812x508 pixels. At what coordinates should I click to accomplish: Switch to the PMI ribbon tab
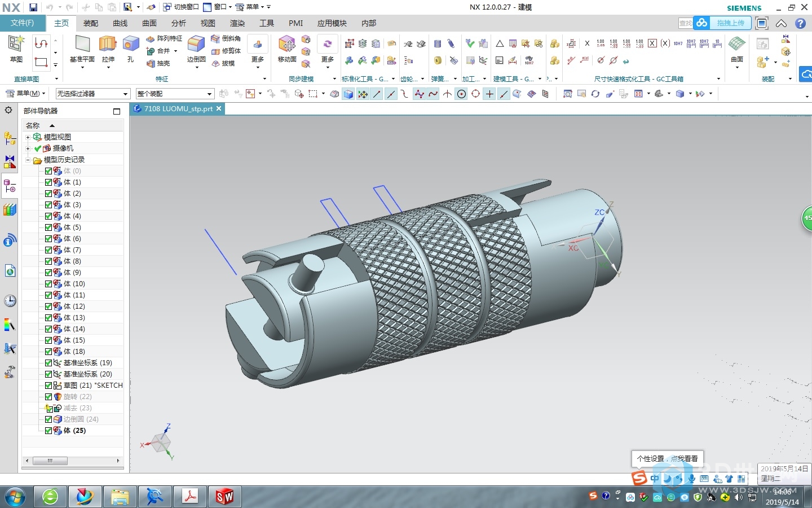tap(296, 23)
